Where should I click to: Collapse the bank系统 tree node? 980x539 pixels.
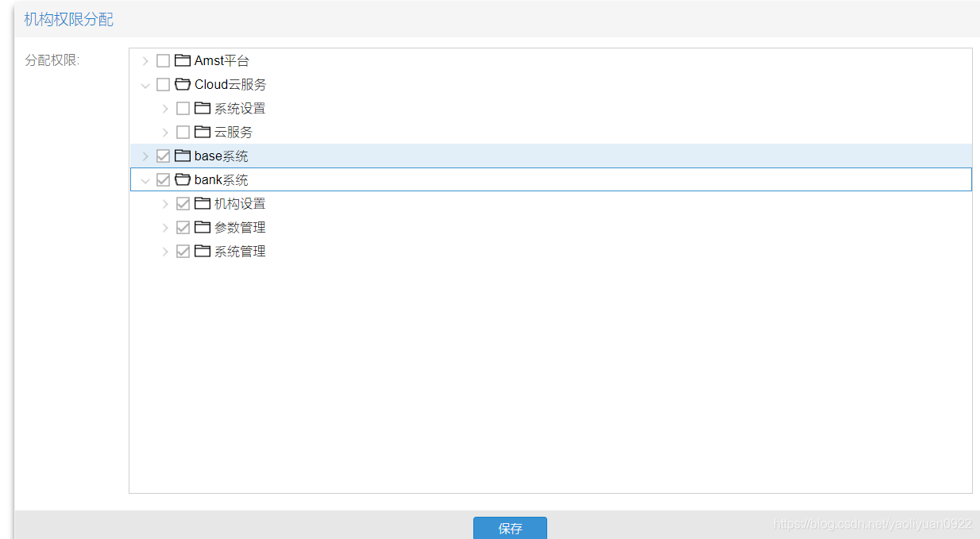point(145,179)
